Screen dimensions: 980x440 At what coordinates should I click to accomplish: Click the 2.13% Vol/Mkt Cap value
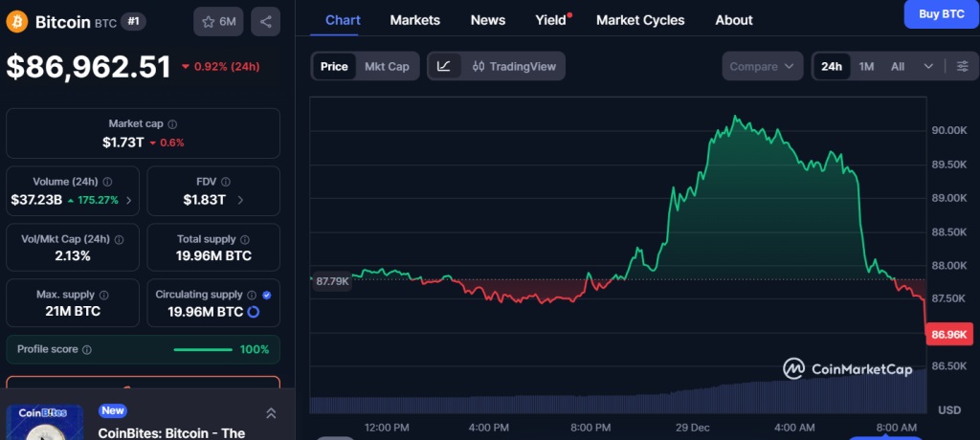point(73,256)
